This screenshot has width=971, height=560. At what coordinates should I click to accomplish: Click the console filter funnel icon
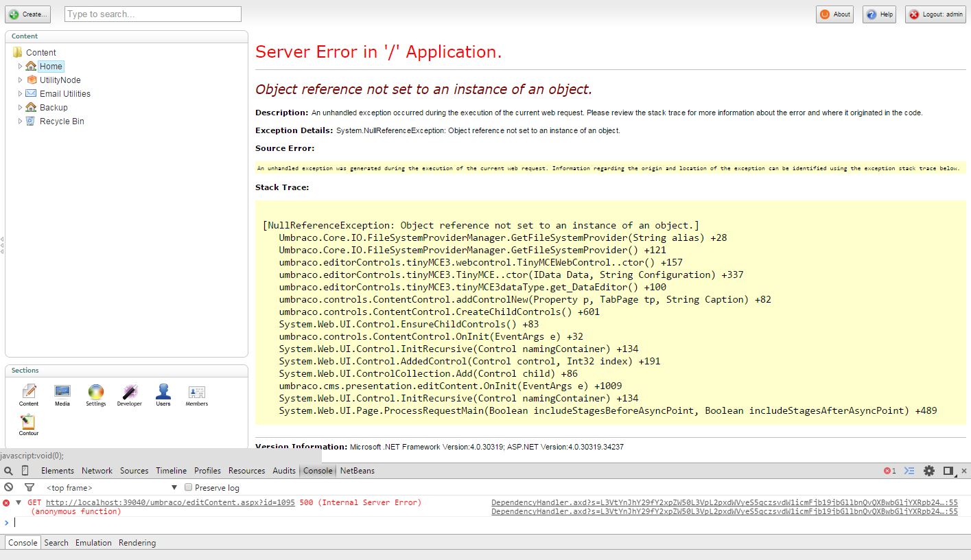pos(30,487)
